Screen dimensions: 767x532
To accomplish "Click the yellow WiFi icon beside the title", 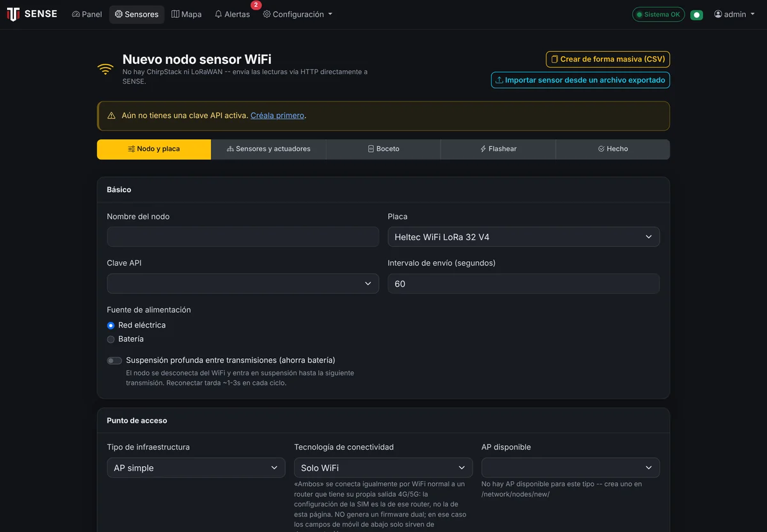I will pos(105,69).
